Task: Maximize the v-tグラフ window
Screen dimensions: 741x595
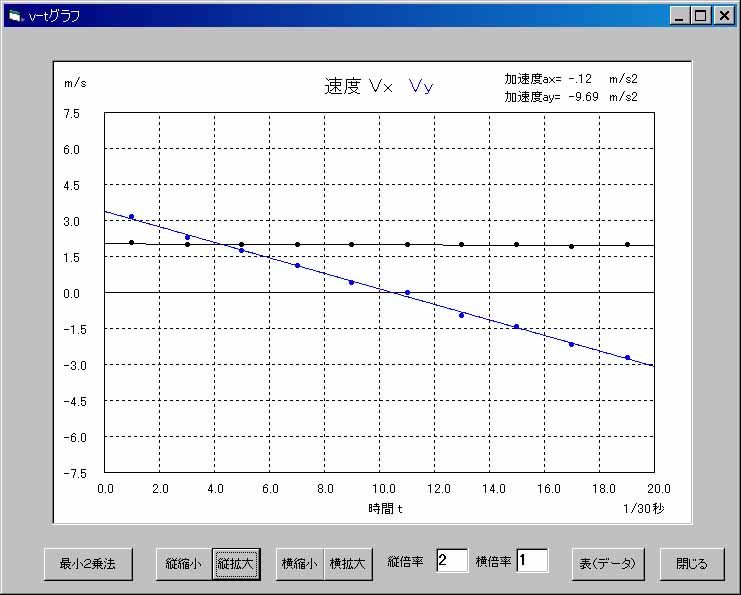Action: pyautogui.click(x=701, y=15)
